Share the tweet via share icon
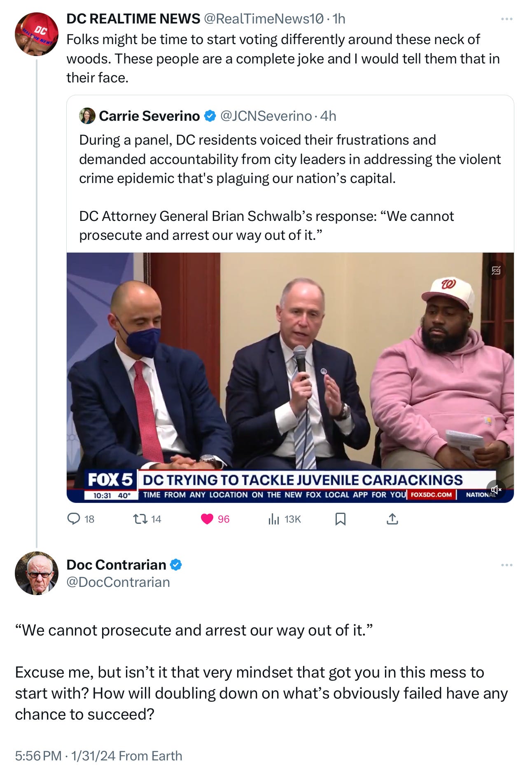The height and width of the screenshot is (774, 532). tap(392, 519)
